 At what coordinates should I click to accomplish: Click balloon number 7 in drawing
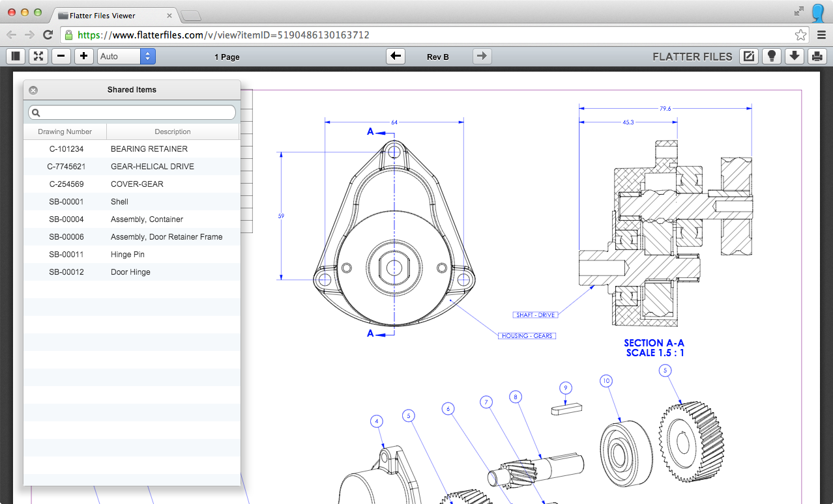tap(486, 402)
